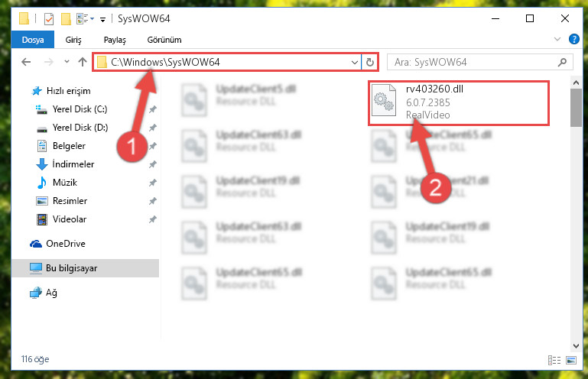Click Properties icon in quick access toolbar
The width and height of the screenshot is (588, 379).
[49, 19]
